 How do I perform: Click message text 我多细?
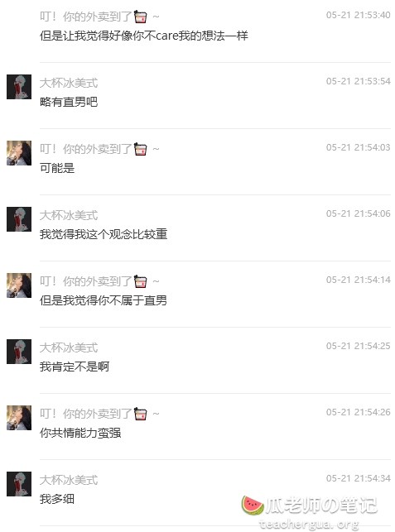coord(57,499)
